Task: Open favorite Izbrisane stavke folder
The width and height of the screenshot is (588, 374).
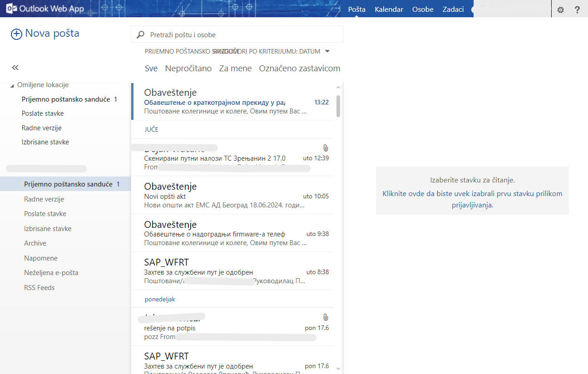Action: point(45,142)
